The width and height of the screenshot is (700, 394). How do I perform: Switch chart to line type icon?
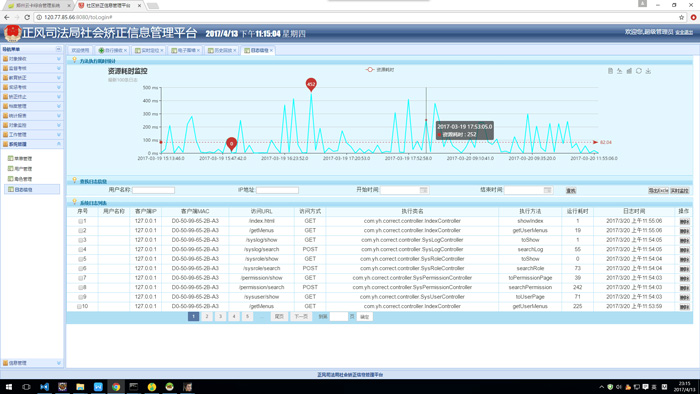pos(620,71)
